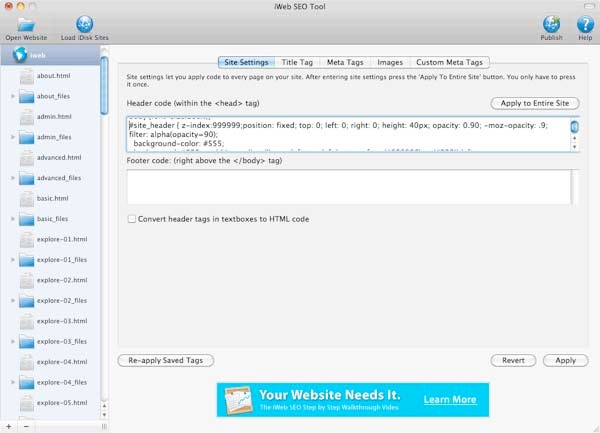Image resolution: width=600 pixels, height=433 pixels.
Task: Select the explore-03.html file name
Action: pos(62,321)
